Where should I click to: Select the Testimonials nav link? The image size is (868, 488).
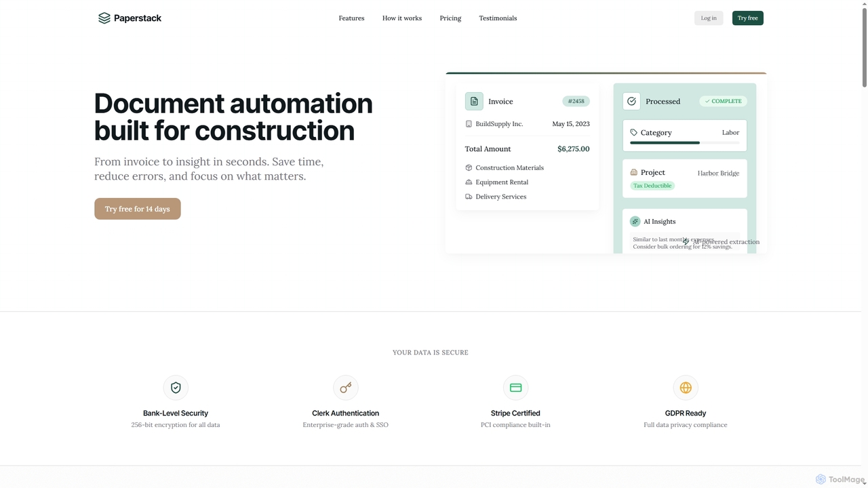click(x=498, y=18)
